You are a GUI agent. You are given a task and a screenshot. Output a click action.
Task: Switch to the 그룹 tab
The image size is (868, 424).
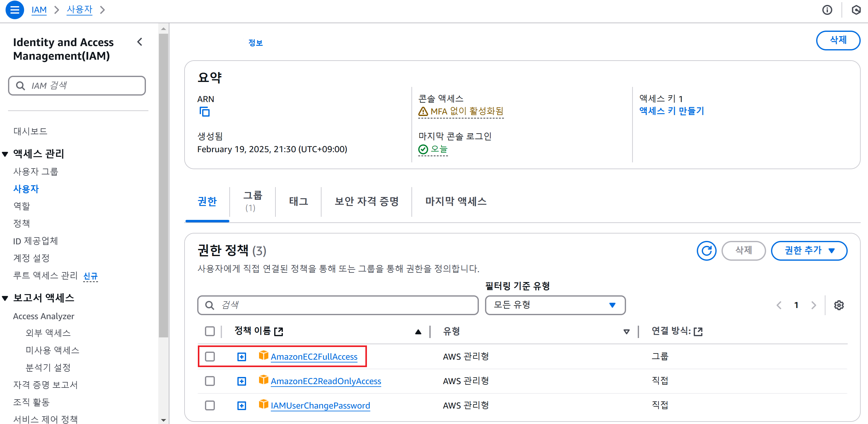click(252, 201)
